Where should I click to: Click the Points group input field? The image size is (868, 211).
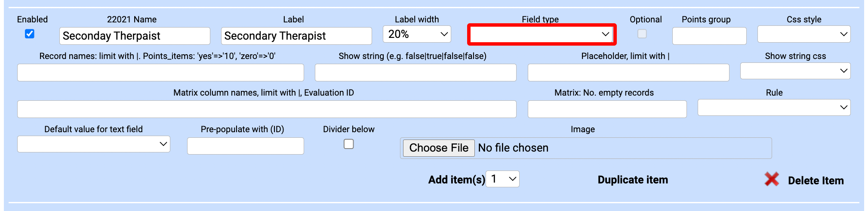[709, 36]
